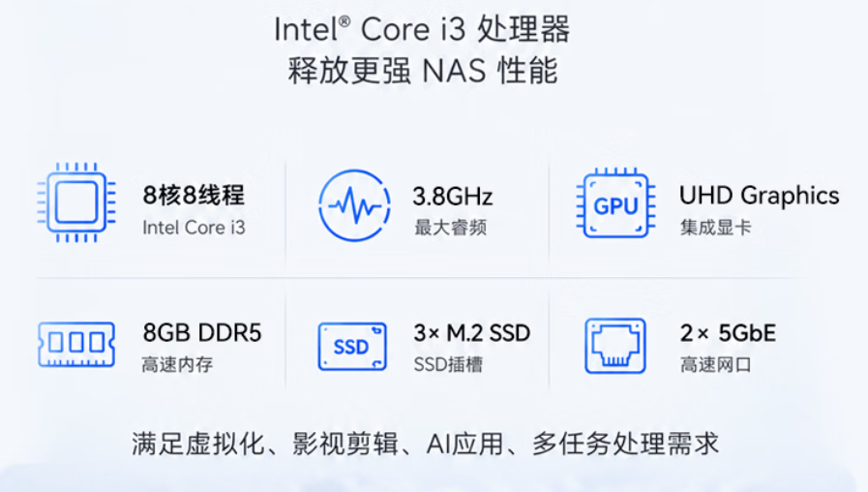Image resolution: width=868 pixels, height=492 pixels.
Task: Click the Ethernet port icon
Action: pos(615,346)
